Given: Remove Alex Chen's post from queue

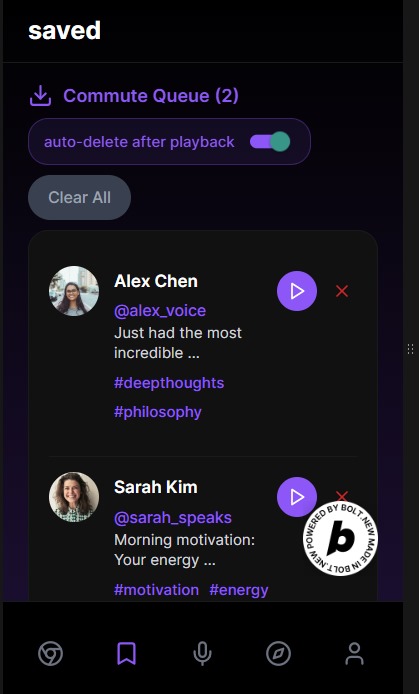Looking at the screenshot, I should coord(342,291).
